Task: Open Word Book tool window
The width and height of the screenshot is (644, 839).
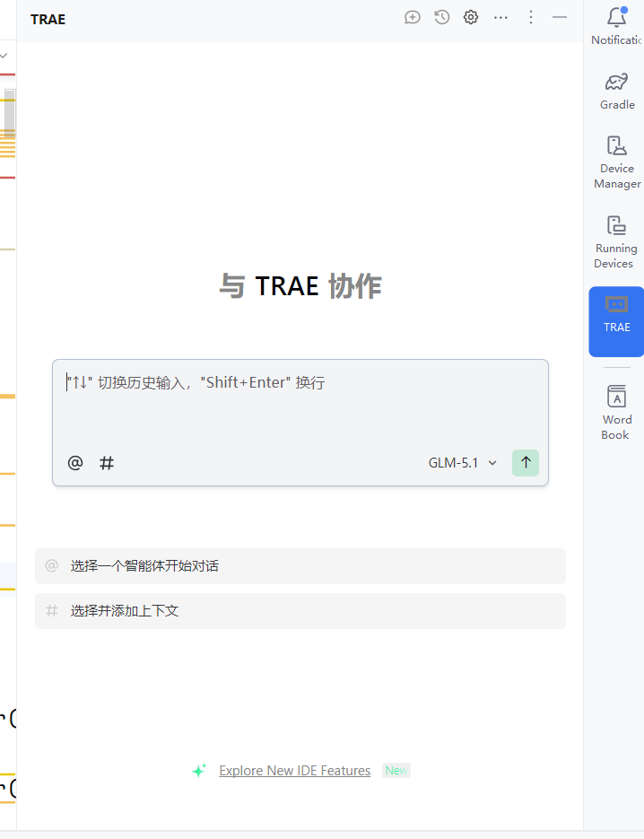Action: pyautogui.click(x=617, y=412)
